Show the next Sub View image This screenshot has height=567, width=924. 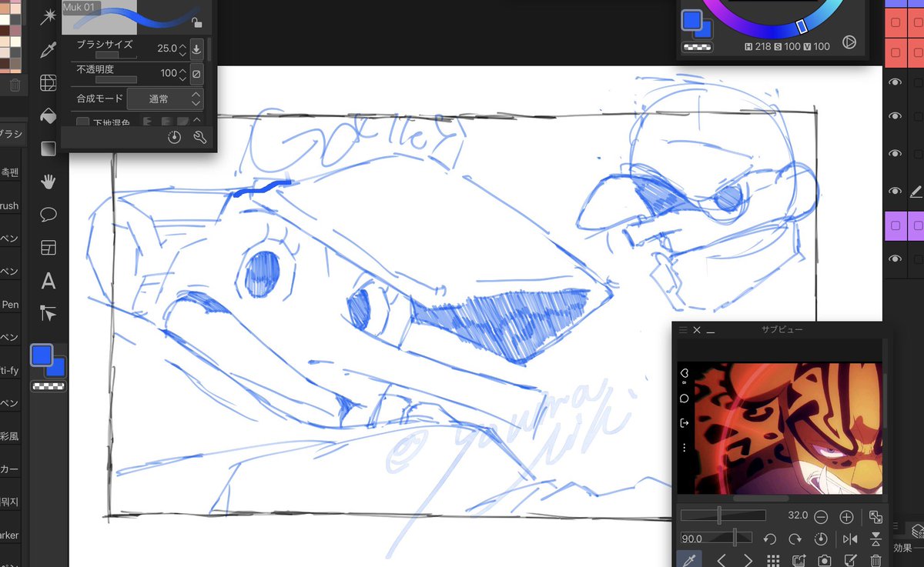(x=748, y=561)
